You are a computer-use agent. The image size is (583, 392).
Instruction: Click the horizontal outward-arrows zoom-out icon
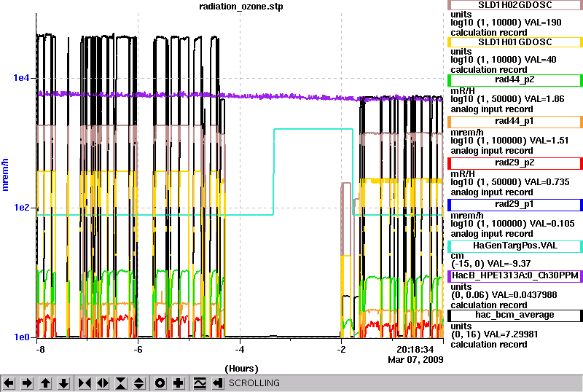click(x=103, y=383)
